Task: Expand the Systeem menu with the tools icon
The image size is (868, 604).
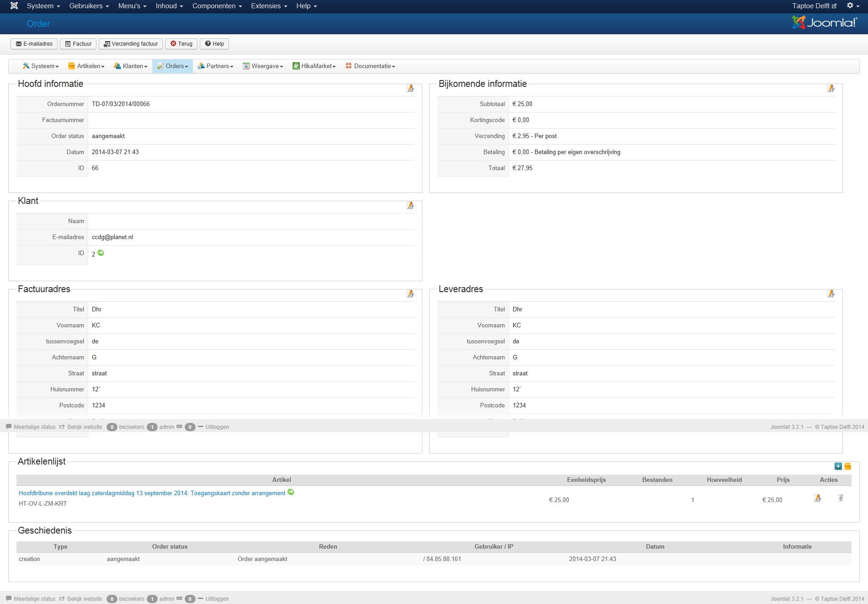Action: click(x=41, y=66)
